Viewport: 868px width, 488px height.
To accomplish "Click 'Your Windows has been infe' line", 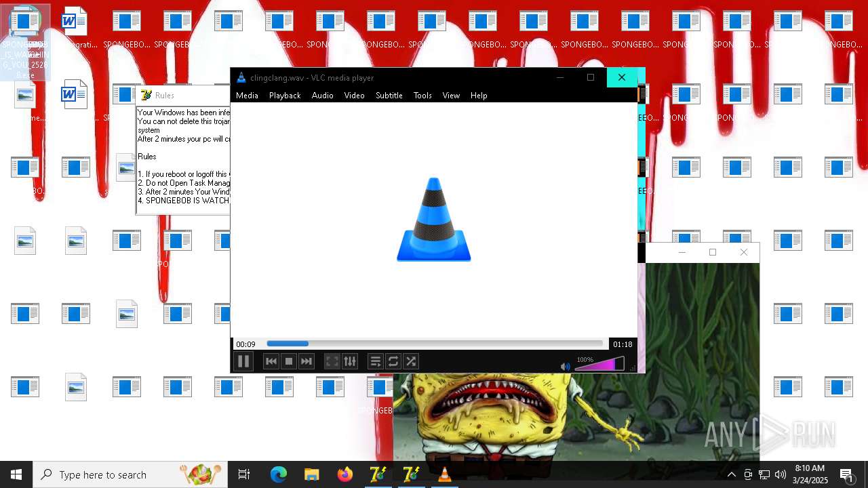I will (x=184, y=113).
